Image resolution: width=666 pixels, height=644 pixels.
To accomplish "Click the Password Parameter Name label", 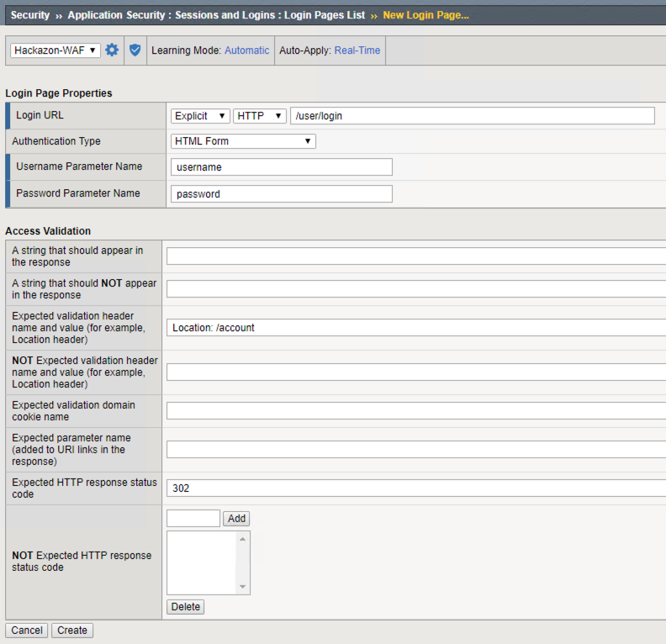I will (x=77, y=193).
